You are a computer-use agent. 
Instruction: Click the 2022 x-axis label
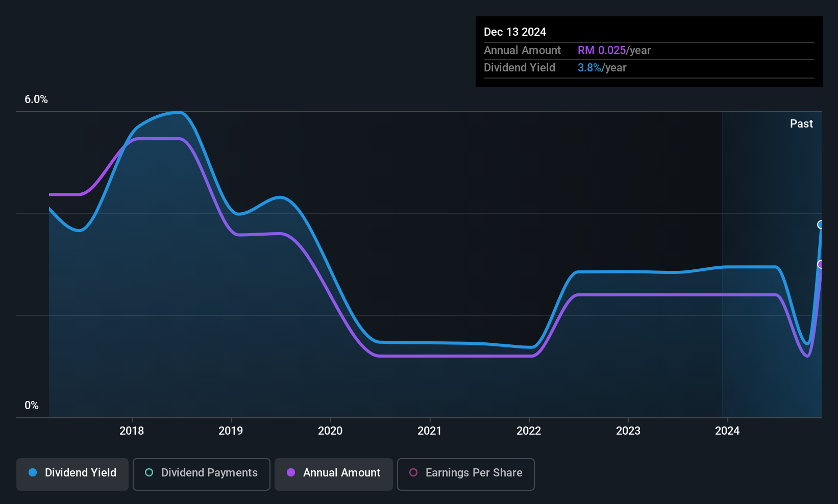pyautogui.click(x=529, y=431)
